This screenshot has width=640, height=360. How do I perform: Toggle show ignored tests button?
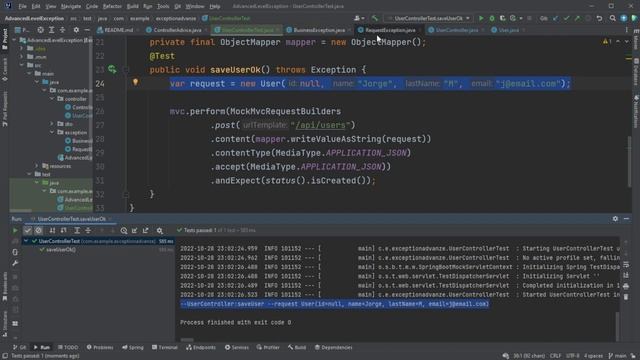pos(38,231)
